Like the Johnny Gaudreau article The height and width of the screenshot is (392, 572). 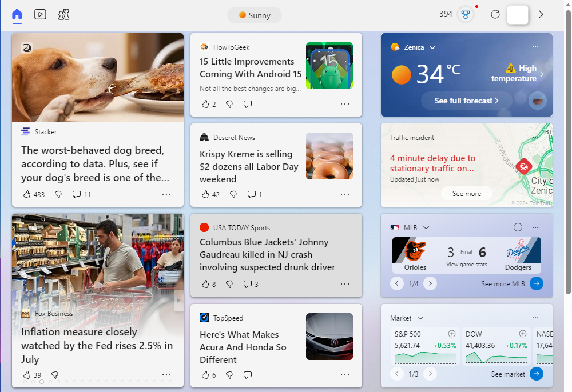click(205, 284)
